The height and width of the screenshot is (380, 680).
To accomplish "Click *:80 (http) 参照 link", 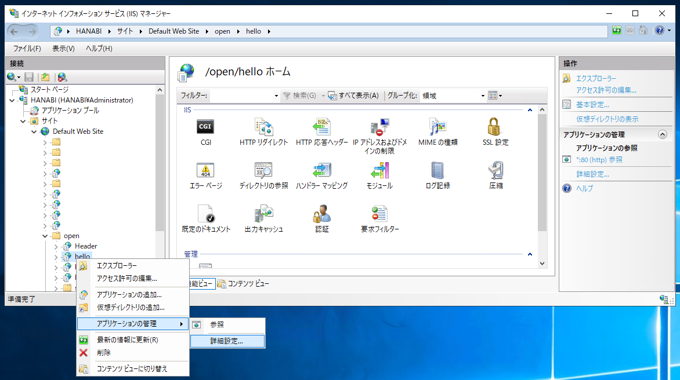I will pyautogui.click(x=599, y=160).
